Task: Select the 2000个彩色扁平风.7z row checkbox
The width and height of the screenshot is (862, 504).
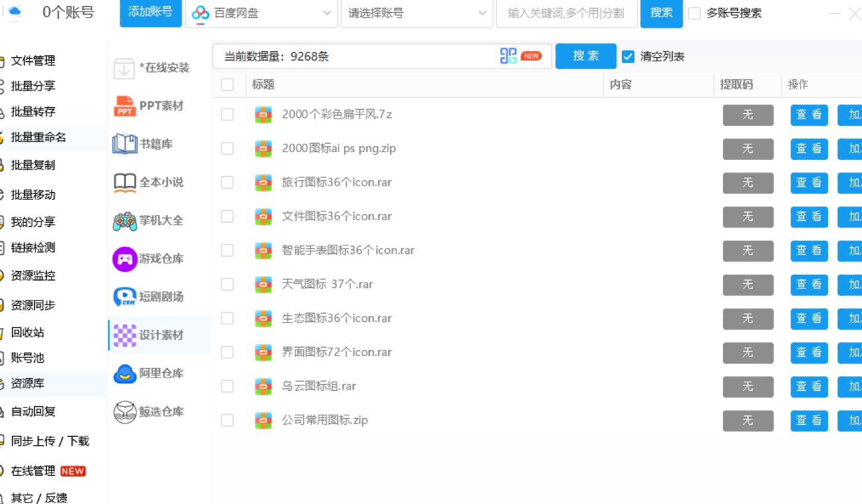Action: tap(227, 114)
